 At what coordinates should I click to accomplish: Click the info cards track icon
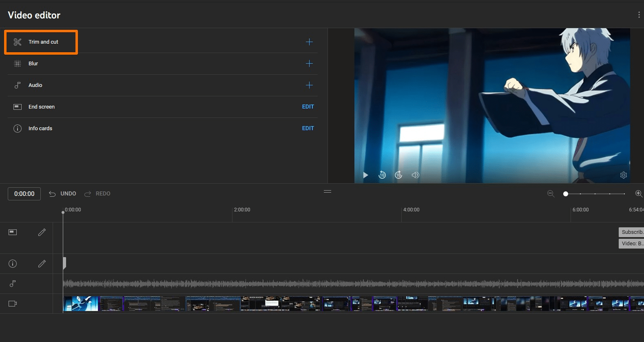[x=13, y=264]
